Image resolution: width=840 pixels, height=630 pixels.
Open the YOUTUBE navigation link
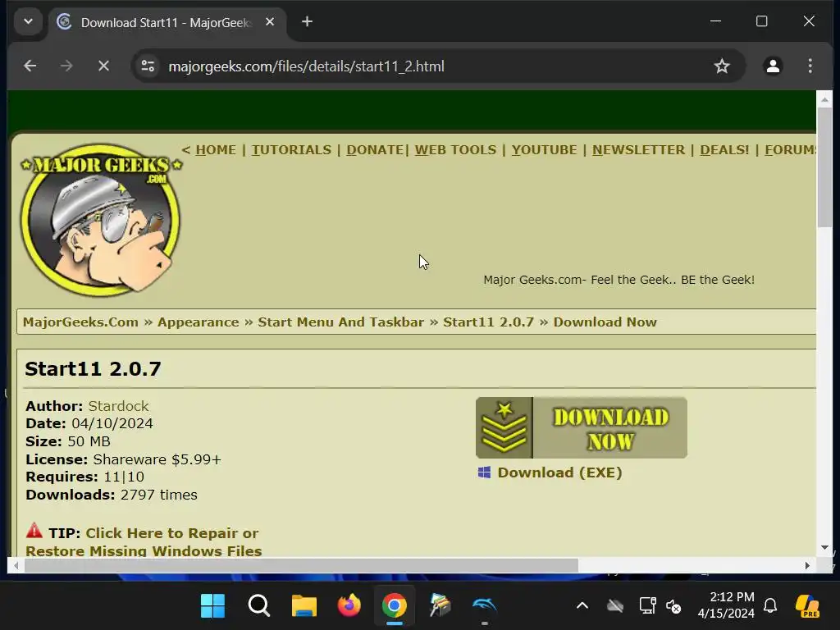(544, 150)
